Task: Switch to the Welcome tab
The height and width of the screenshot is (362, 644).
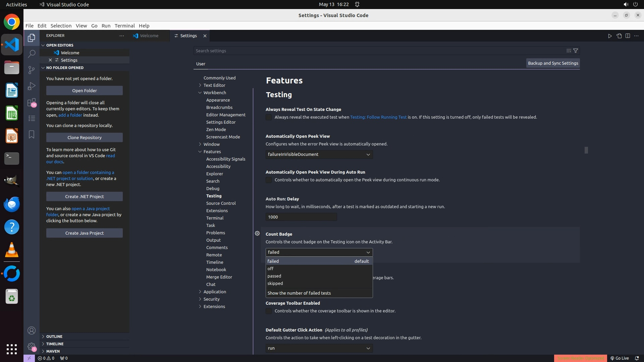Action: point(149,36)
